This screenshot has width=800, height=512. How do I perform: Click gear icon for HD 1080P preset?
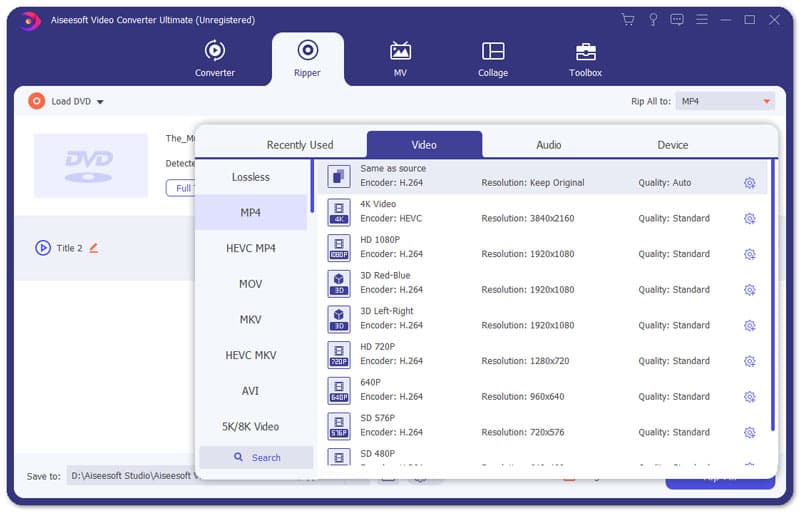pos(749,254)
